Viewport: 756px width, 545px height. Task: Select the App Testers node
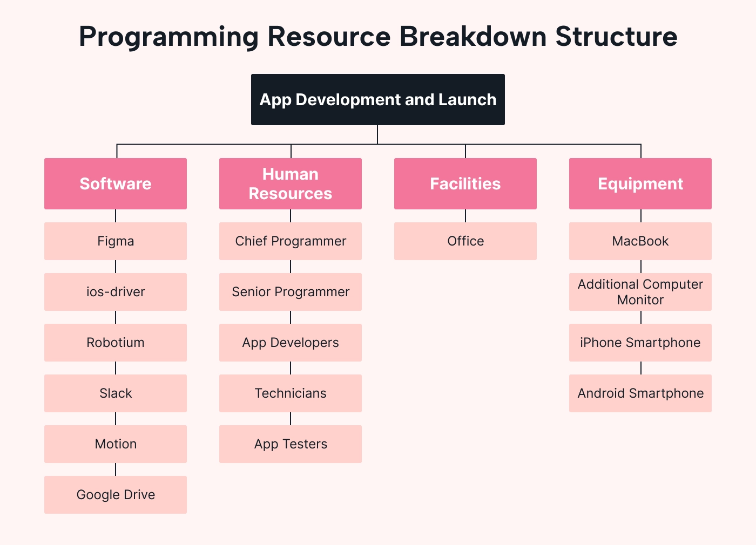(291, 444)
